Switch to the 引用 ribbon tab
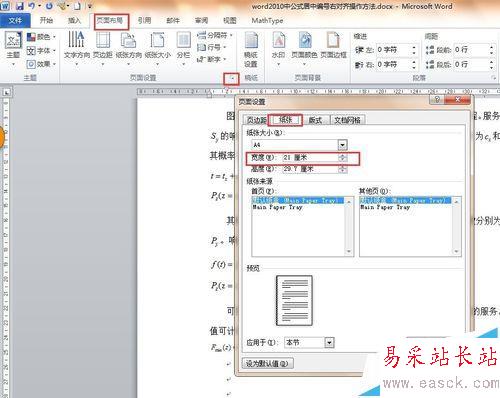The height and width of the screenshot is (398, 500). 144,21
